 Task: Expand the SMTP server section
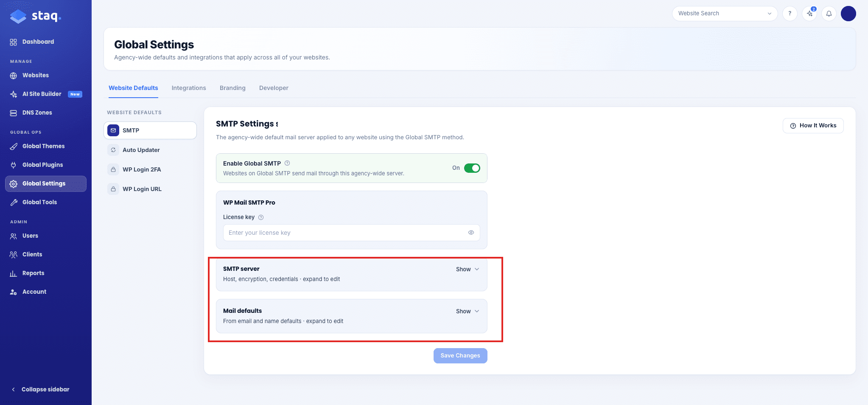click(468, 269)
